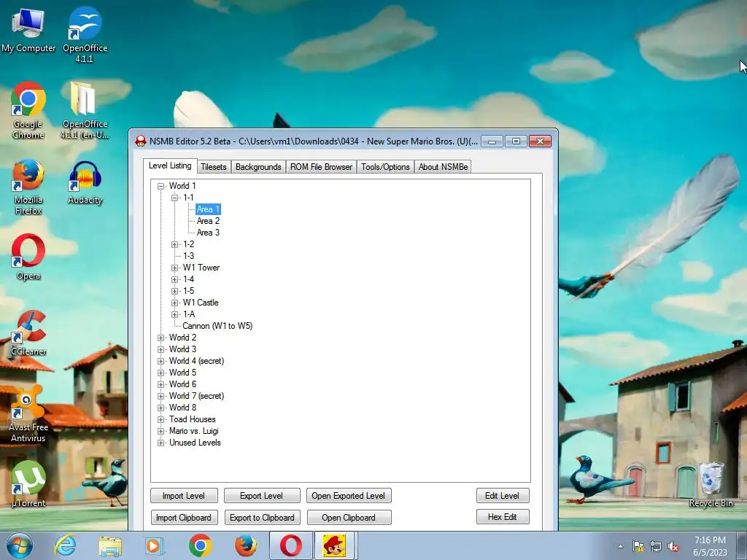Screen dimensions: 747x560
Task: Open the Action Center flag tray icon
Action: coord(638,547)
